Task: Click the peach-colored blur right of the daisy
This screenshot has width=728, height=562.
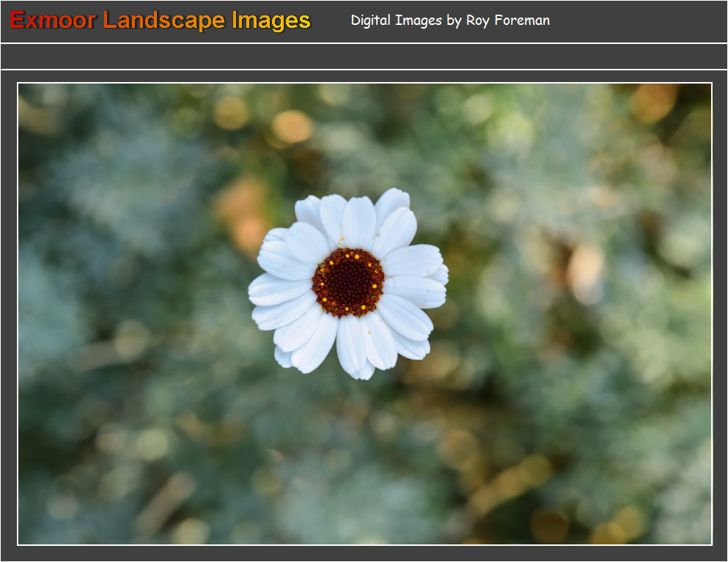Action: pos(586,273)
